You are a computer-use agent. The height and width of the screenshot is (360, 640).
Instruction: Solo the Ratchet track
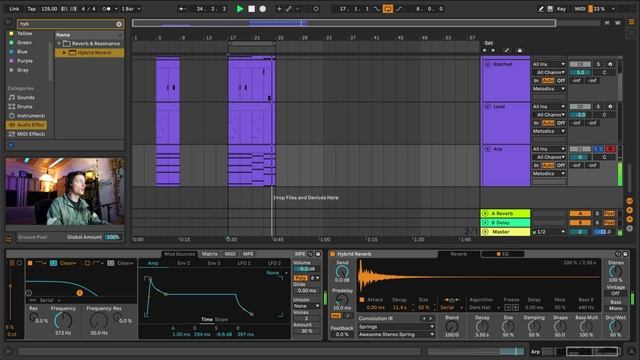tap(598, 64)
